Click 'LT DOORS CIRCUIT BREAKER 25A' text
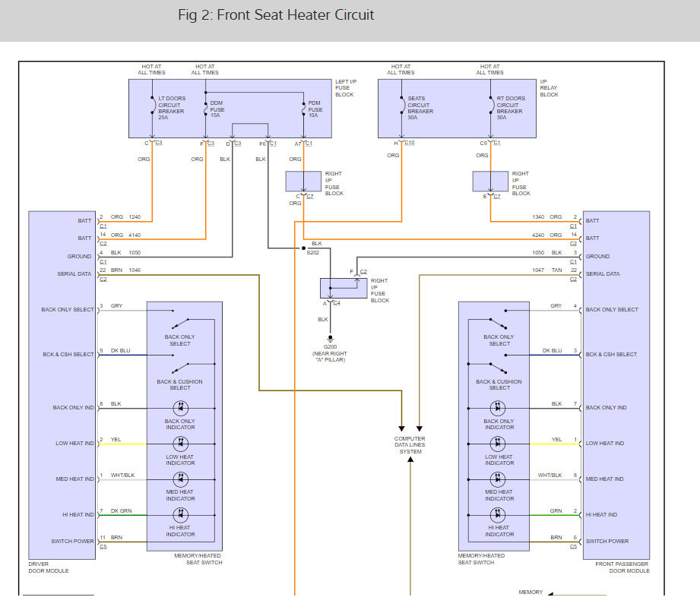The width and height of the screenshot is (700, 613). 172,108
